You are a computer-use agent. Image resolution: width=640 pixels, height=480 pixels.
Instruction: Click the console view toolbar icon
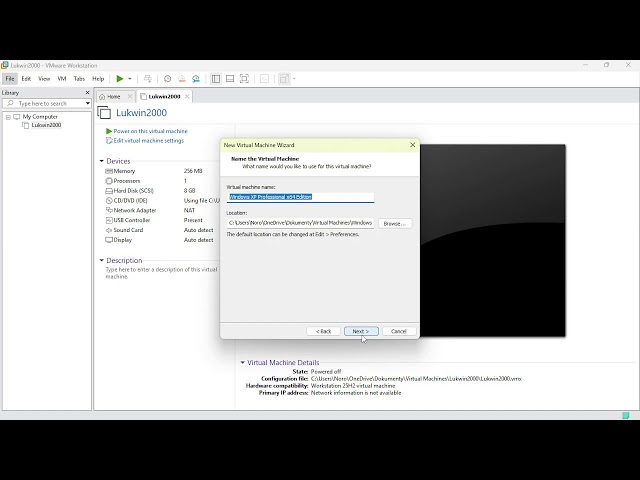click(264, 79)
